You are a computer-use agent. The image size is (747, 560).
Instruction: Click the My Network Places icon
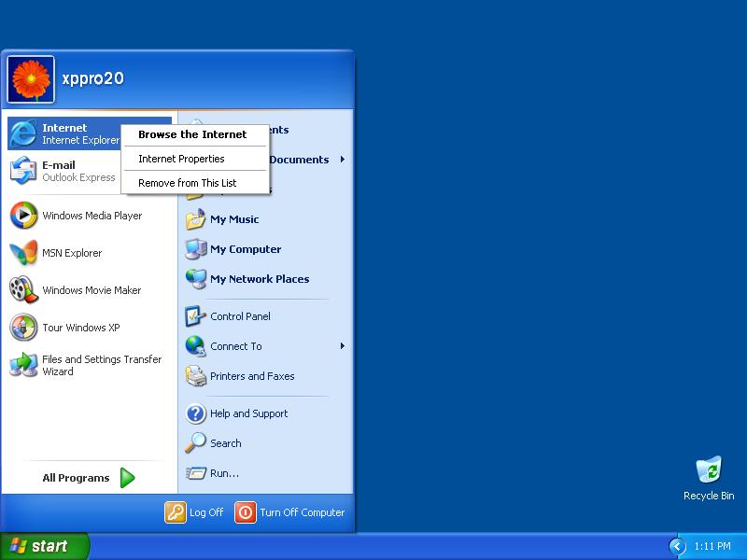click(196, 279)
